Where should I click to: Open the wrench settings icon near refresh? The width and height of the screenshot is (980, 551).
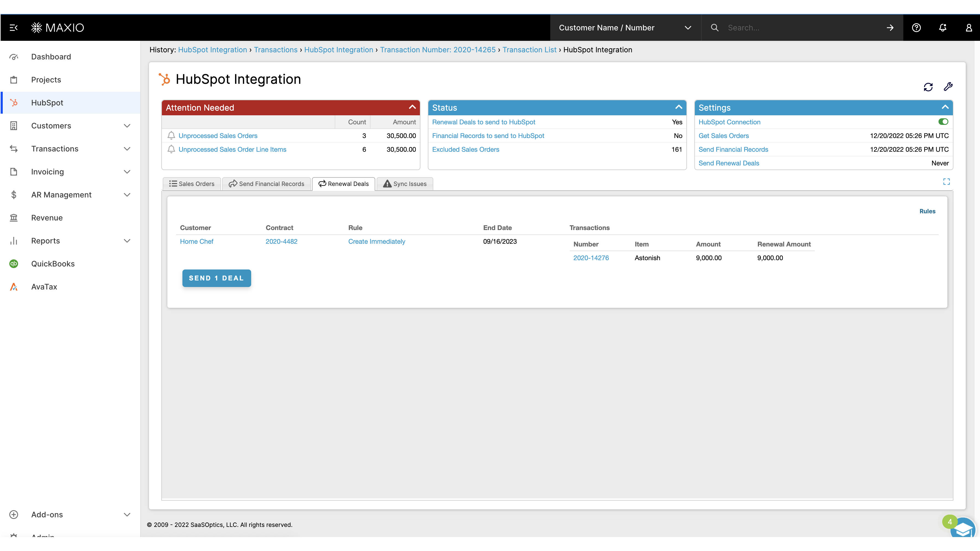948,87
